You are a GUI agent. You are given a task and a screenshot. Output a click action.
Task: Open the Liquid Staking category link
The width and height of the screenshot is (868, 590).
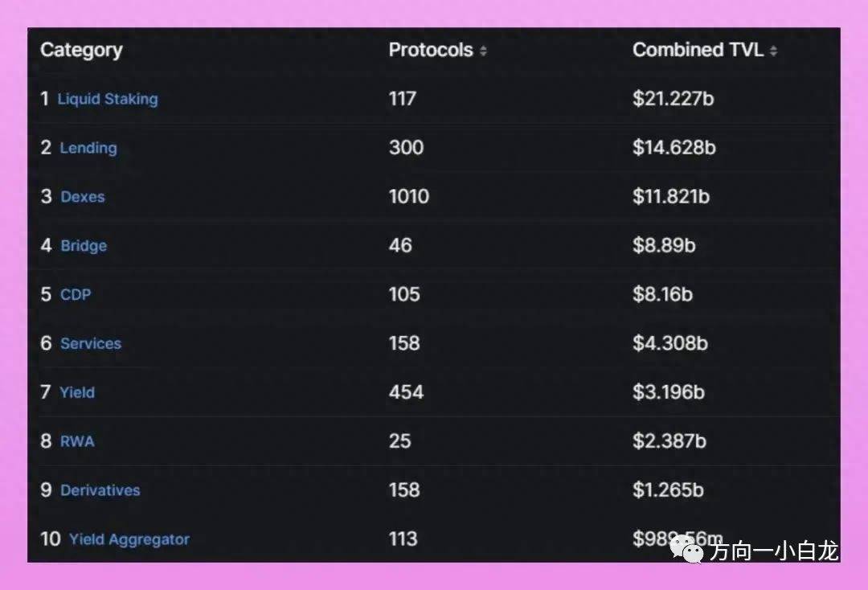point(108,99)
